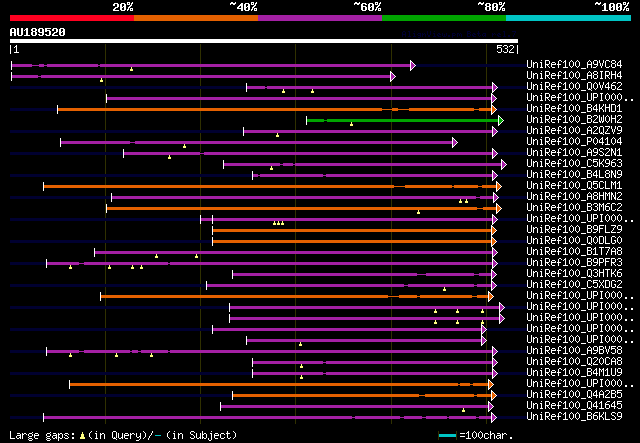Image resolution: width=640 pixels, height=443 pixels.
Task: Click the AU189520 query name label
Action: 38,32
